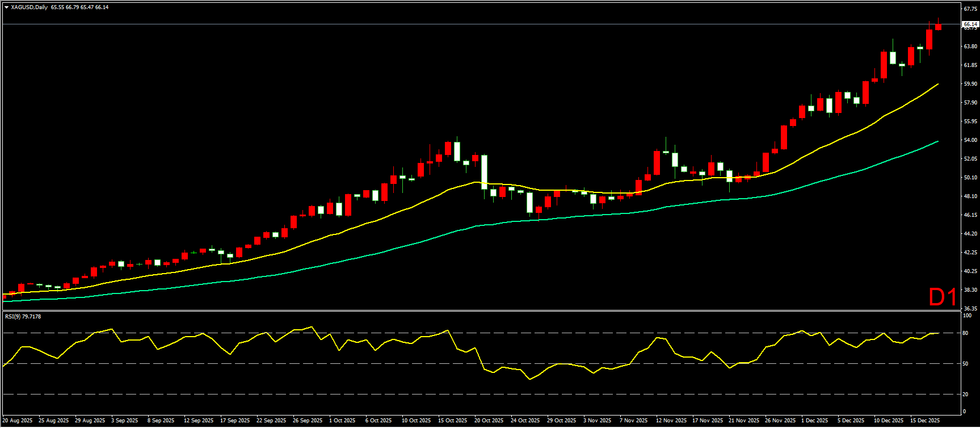Click the 59.90 price scale label

point(970,84)
